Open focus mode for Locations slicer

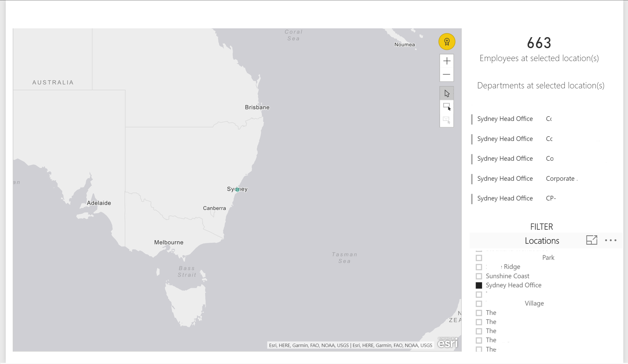point(592,240)
